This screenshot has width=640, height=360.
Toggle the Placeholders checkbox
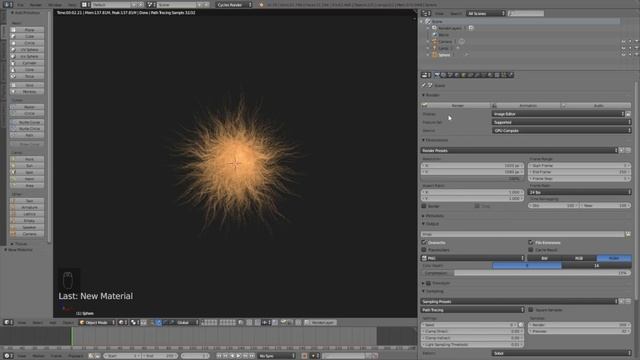tap(424, 249)
